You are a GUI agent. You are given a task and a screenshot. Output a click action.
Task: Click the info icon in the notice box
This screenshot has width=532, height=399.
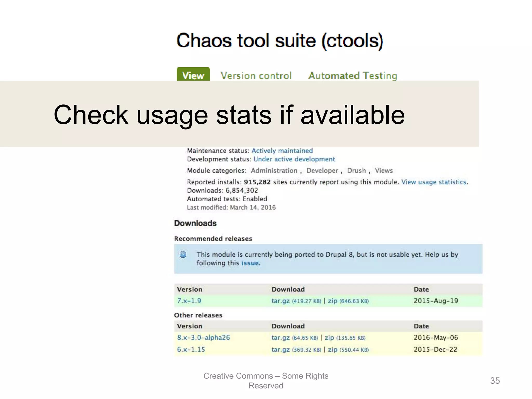(x=183, y=255)
